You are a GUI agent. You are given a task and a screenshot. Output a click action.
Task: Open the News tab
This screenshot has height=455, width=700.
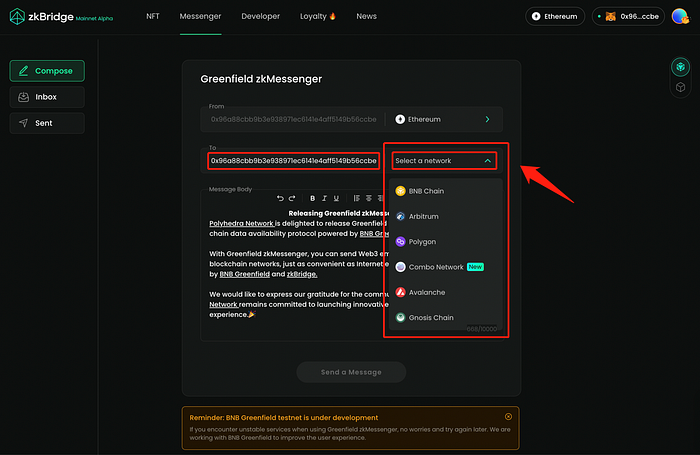(x=366, y=16)
